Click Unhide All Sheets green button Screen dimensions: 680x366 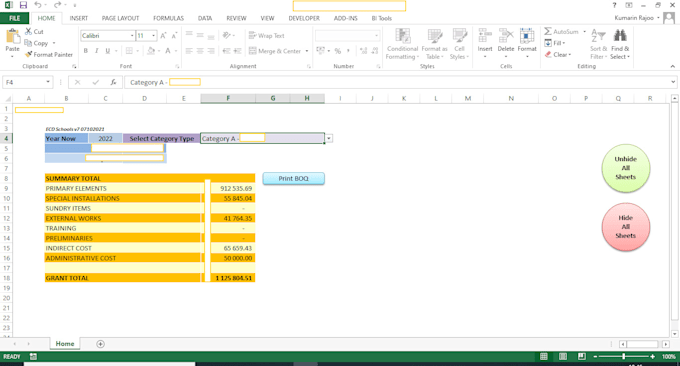coord(625,168)
